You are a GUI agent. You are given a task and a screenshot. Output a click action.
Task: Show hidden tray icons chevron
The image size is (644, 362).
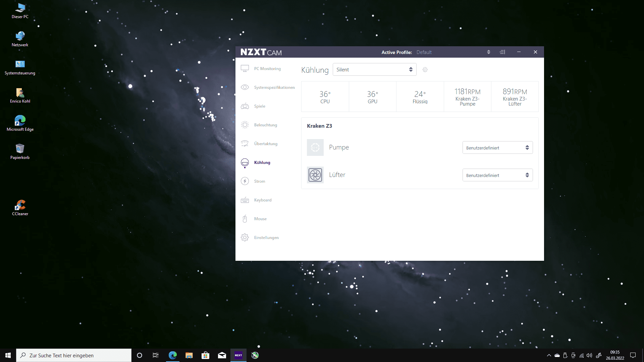tap(549, 355)
